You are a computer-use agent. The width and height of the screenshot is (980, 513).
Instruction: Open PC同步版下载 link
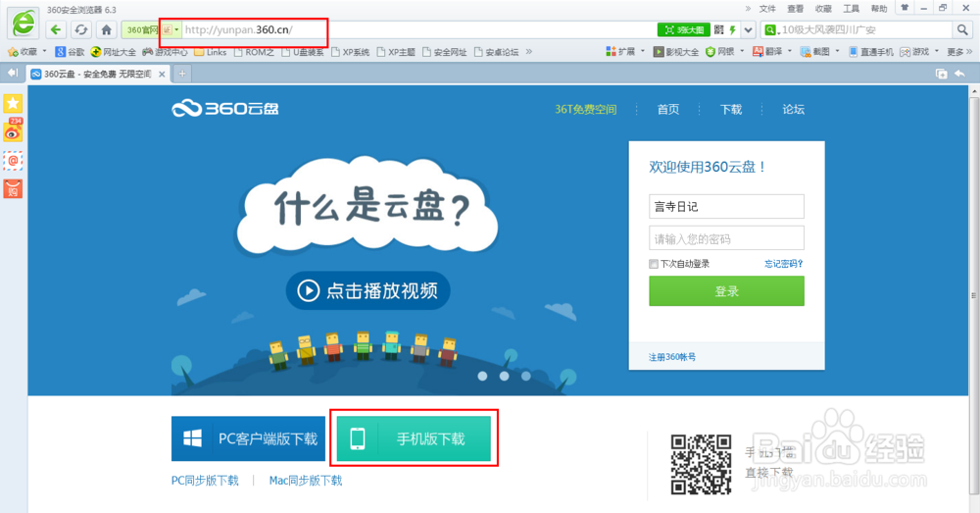[205, 481]
